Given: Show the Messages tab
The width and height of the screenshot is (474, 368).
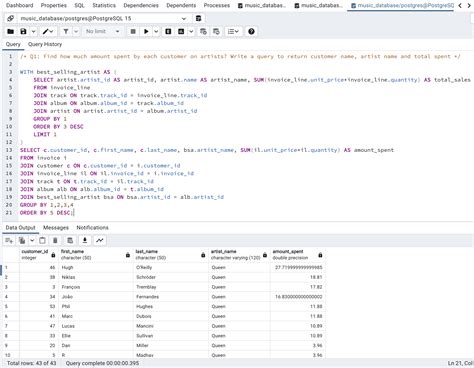Looking at the screenshot, I should (x=56, y=228).
